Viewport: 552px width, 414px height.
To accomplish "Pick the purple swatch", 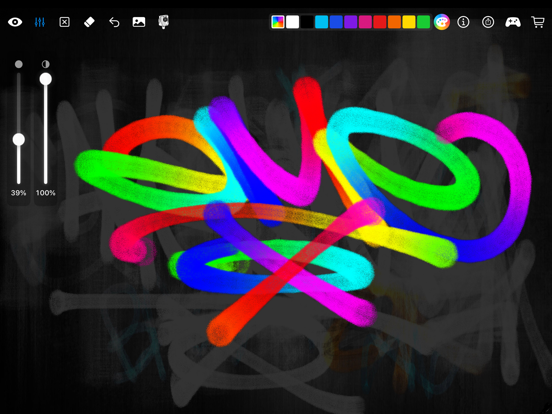I will pos(351,22).
